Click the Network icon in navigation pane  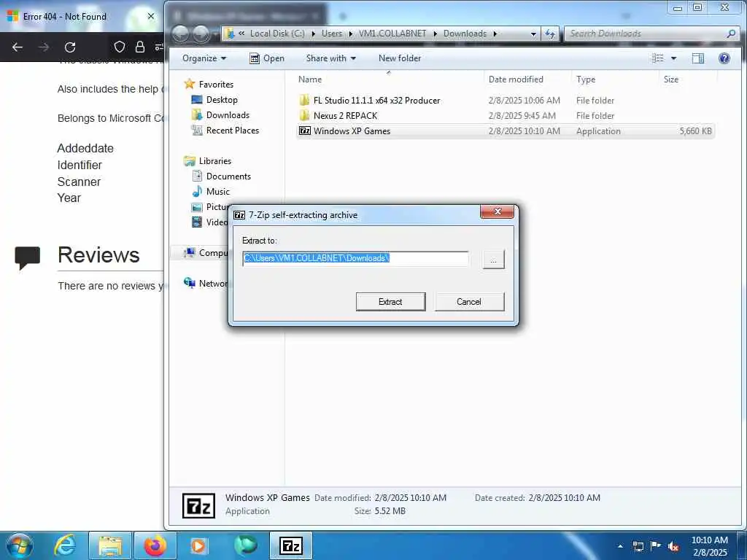pos(190,283)
